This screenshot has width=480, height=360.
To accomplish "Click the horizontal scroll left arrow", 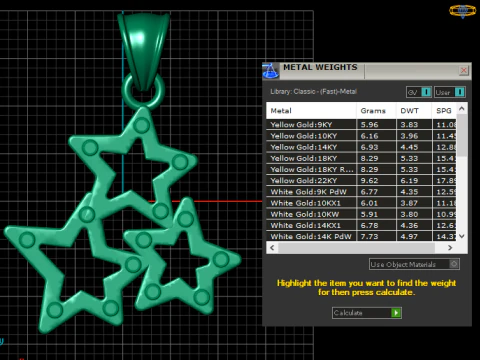I will coord(272,248).
